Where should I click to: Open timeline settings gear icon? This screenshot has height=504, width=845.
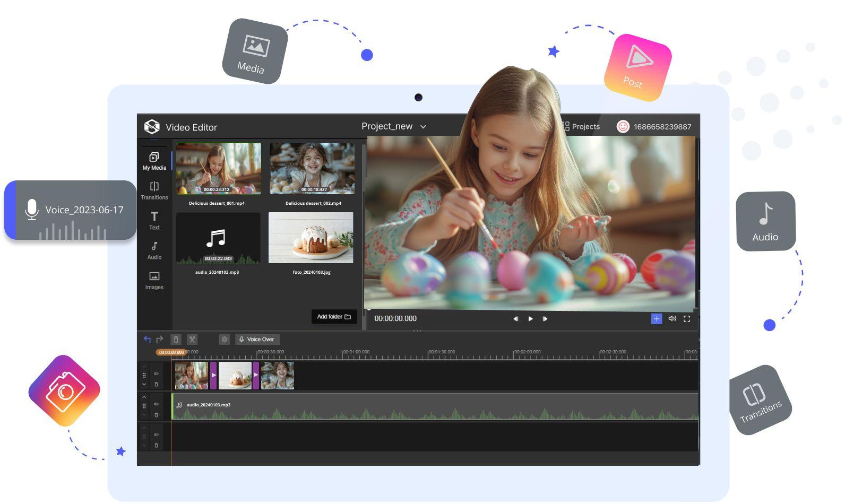[x=225, y=340]
